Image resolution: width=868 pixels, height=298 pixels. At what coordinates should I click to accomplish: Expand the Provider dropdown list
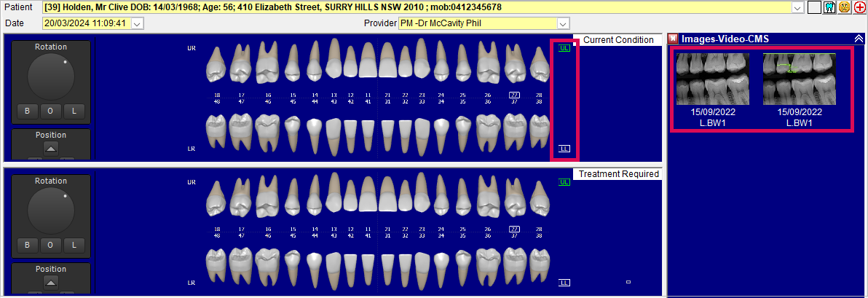[x=563, y=23]
